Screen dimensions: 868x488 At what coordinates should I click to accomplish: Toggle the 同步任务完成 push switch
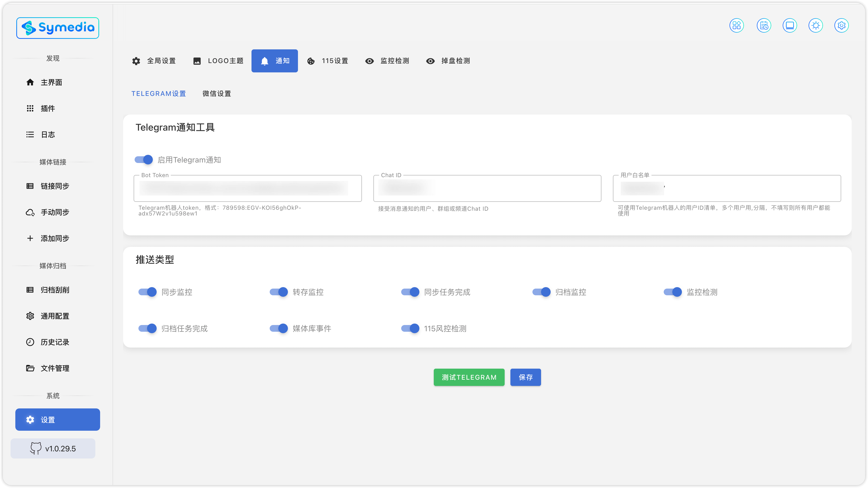pyautogui.click(x=410, y=292)
